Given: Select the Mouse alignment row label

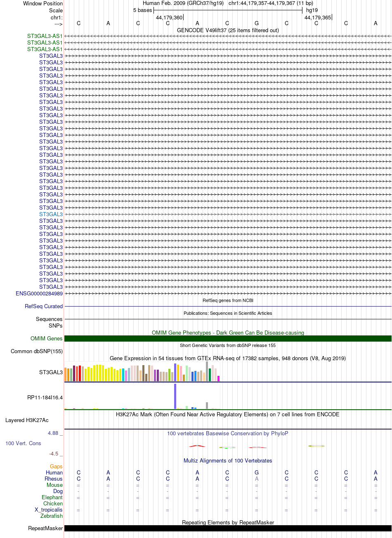Looking at the screenshot, I should 55,485.
